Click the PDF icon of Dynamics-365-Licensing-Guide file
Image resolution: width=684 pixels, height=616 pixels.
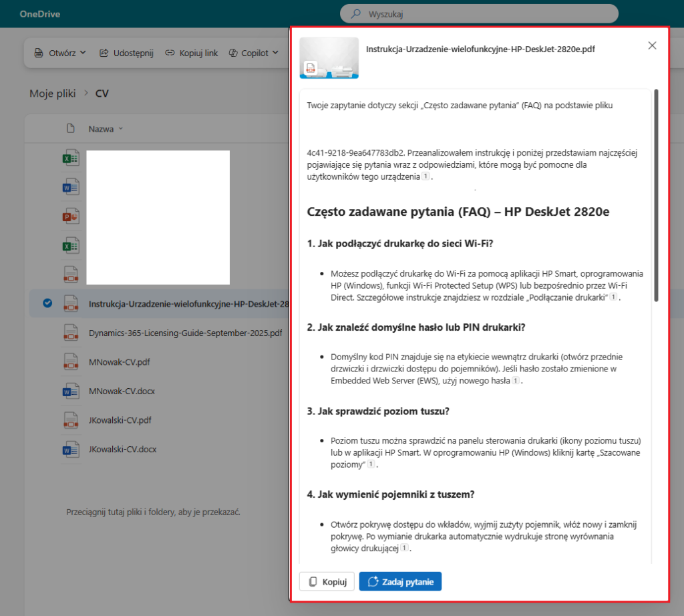tap(71, 332)
